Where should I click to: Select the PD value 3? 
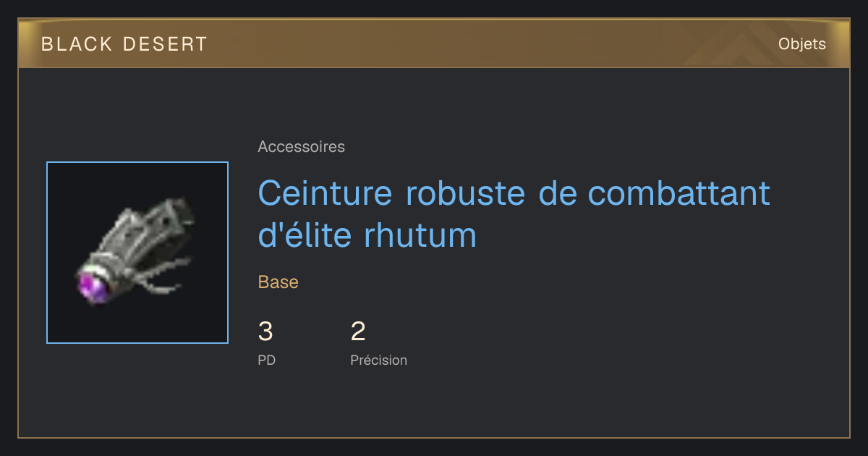265,332
